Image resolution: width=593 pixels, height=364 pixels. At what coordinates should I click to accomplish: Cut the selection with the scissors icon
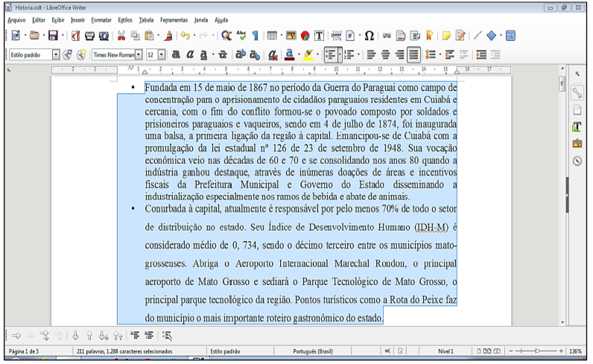(x=121, y=36)
